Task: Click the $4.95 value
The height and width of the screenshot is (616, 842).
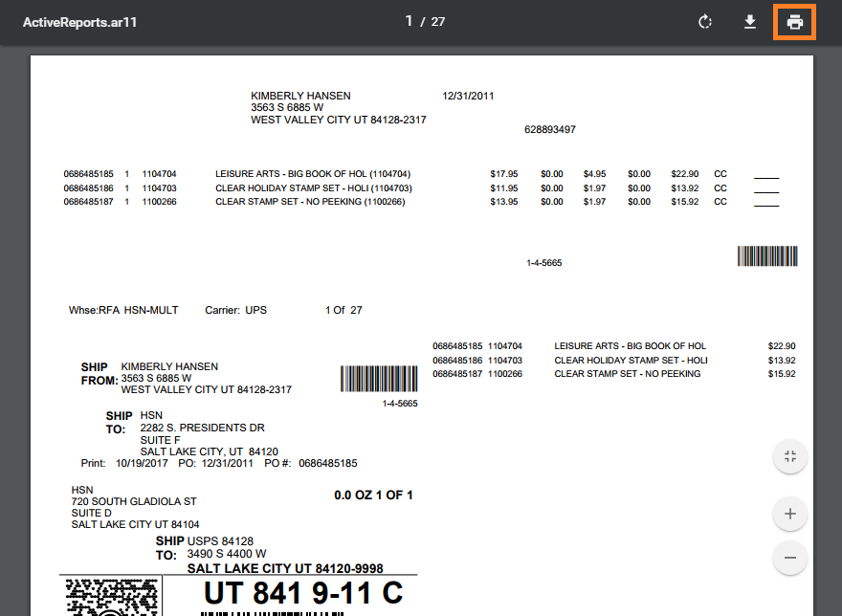Action: tap(594, 174)
